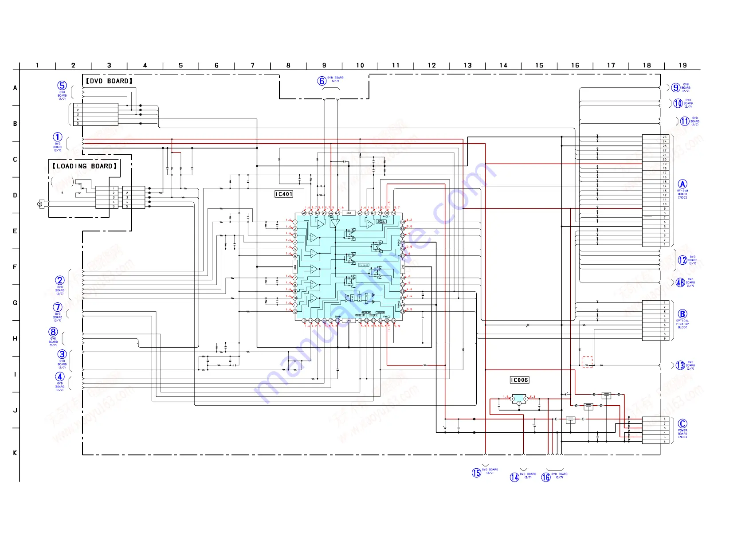Click row label K in grid ruler
745x560 pixels.
(x=15, y=453)
